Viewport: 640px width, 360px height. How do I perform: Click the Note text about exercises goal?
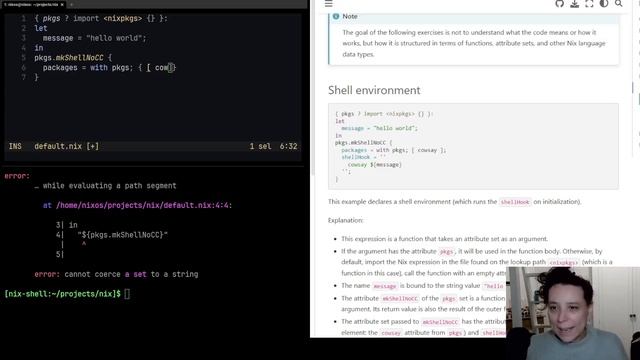(473, 43)
